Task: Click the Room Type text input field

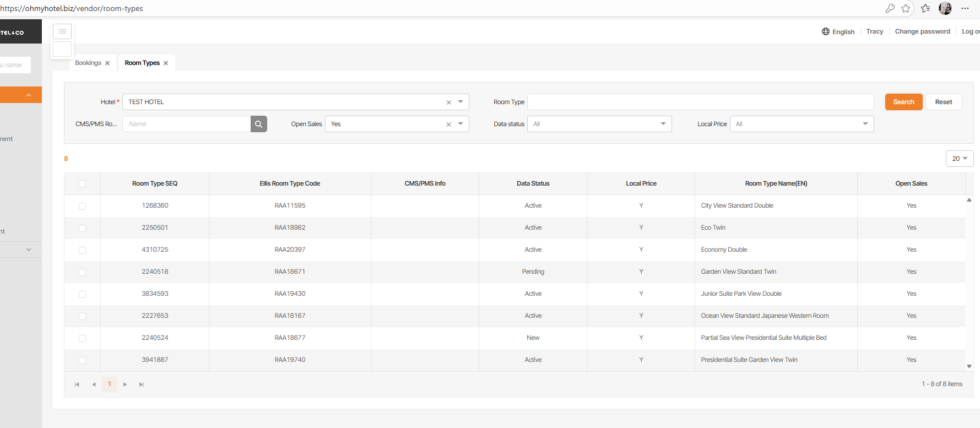Action: pos(700,102)
